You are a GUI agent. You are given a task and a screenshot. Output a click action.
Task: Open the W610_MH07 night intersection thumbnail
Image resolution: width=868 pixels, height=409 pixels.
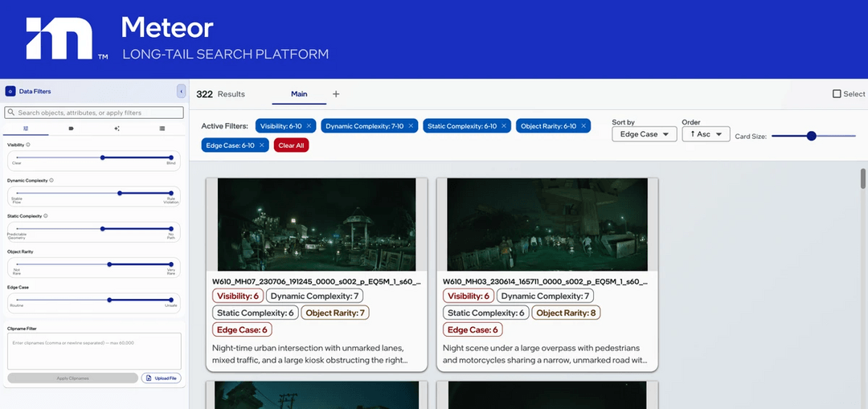coord(317,224)
